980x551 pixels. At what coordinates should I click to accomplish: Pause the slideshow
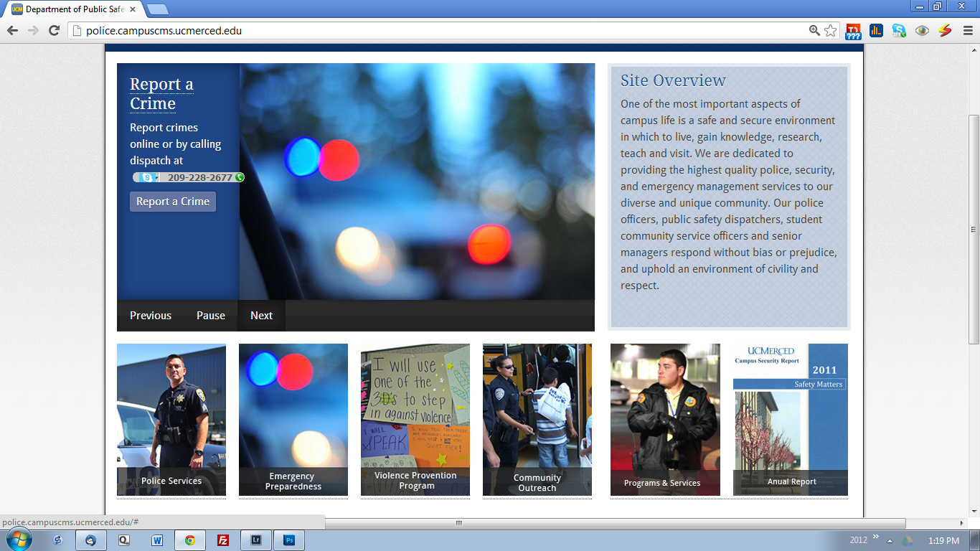(211, 316)
